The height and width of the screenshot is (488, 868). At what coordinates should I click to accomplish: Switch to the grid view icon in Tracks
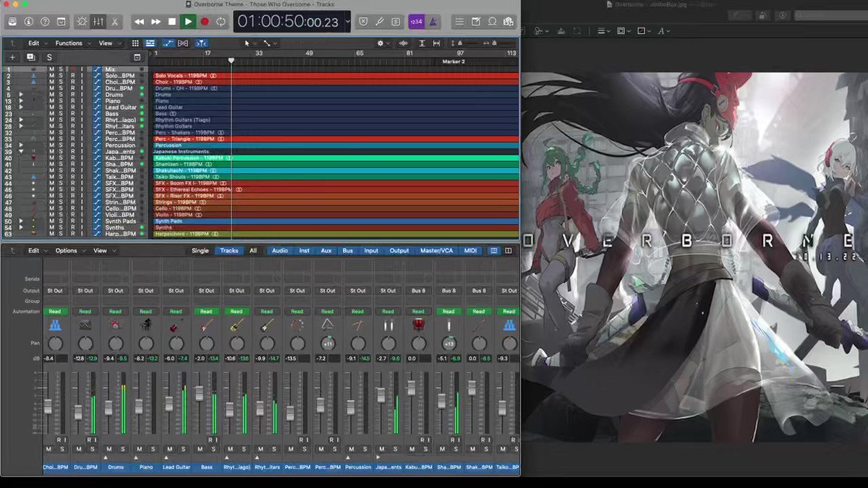coord(136,43)
